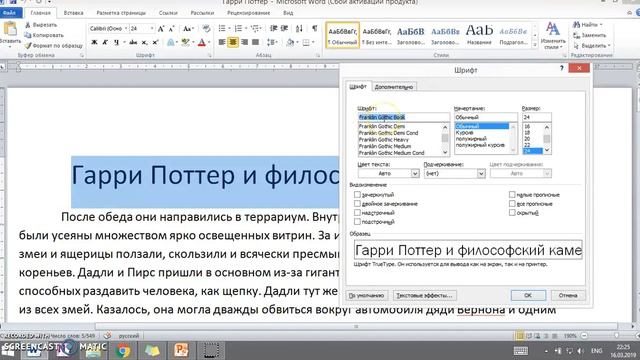Open the shading color dropdown in ribbon

pyautogui.click(x=297, y=42)
